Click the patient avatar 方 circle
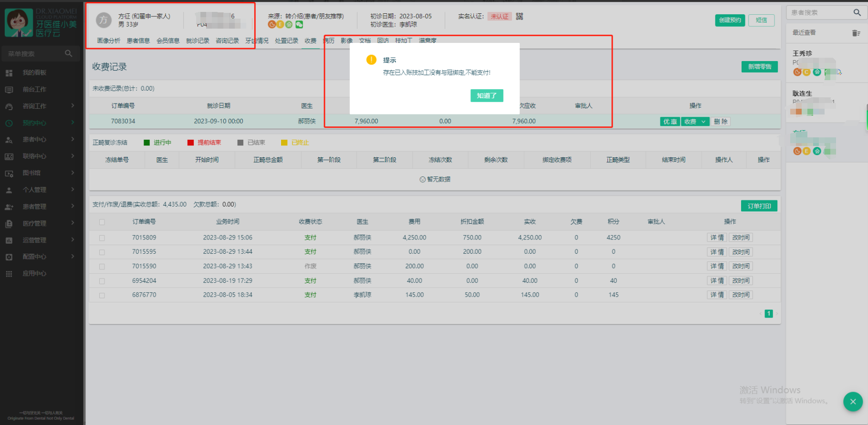 [x=104, y=20]
